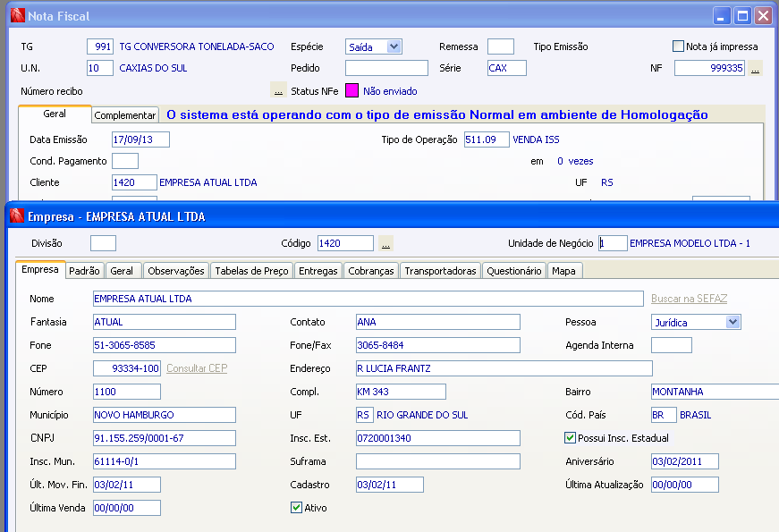Click Bairro field MONTANHA
The height and width of the screenshot is (532, 779).
715,392
